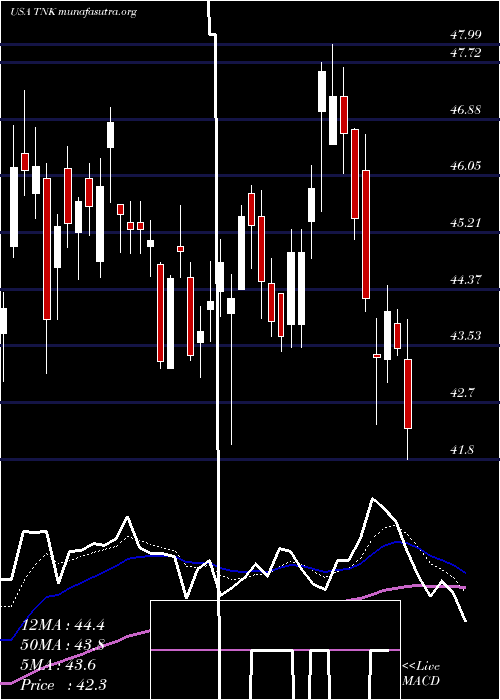
Task: Click the 47.72 price level label
Action: point(466,53)
